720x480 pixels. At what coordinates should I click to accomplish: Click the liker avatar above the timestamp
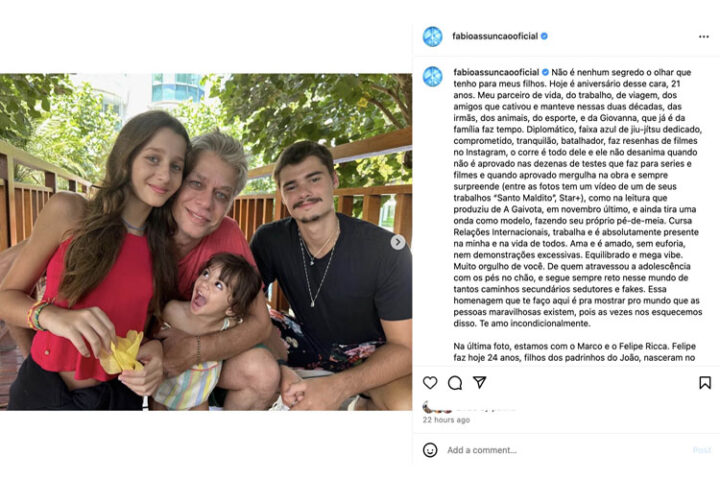[x=437, y=407]
